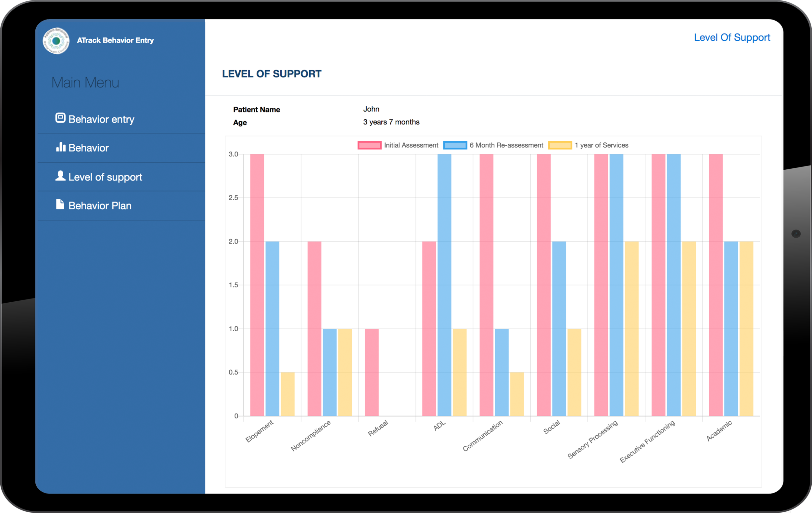The width and height of the screenshot is (812, 513).
Task: Click the pink Refusal bar
Action: (372, 372)
